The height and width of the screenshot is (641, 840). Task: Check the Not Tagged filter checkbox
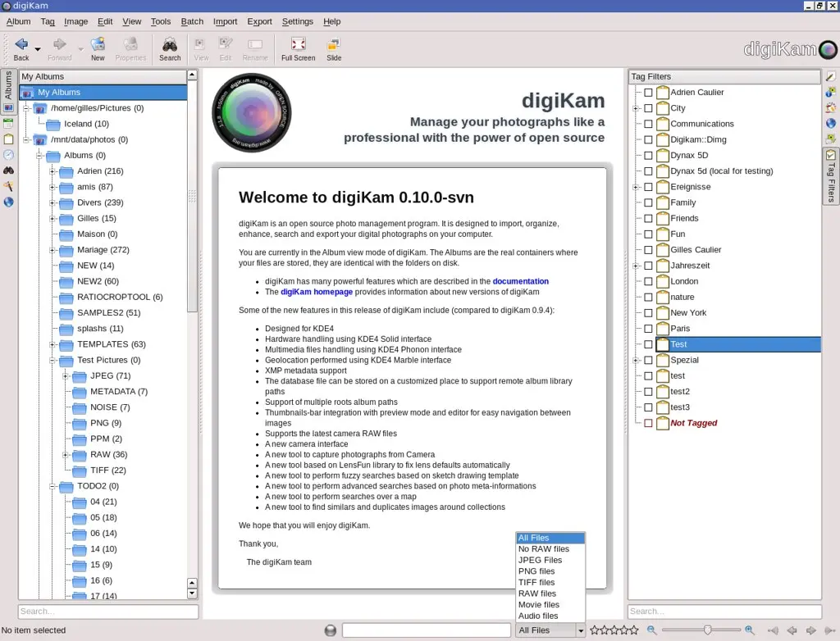click(649, 423)
